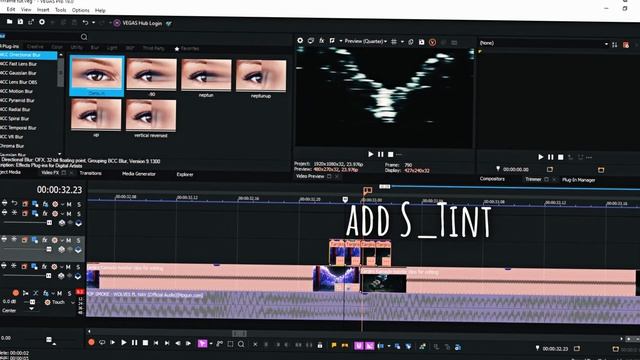Toggle split screen view in preview toolbar
Screen dimensions: 640x360
point(332,40)
